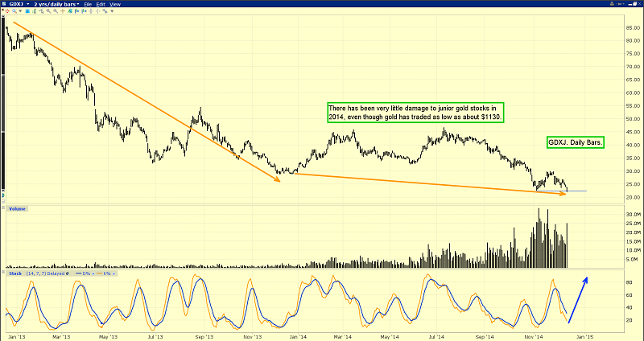Image resolution: width=644 pixels, height=341 pixels.
Task: Click the chart window icon in the title bar
Action: (x=4, y=4)
